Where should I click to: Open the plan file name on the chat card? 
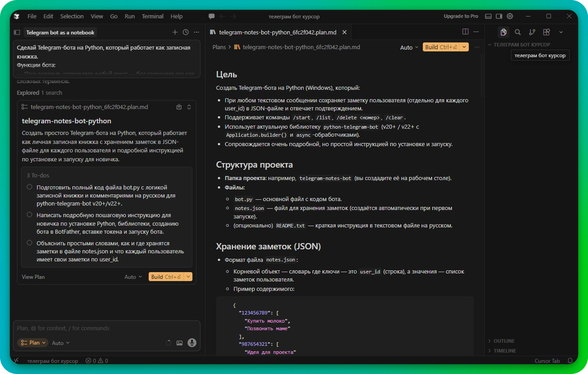[x=89, y=107]
